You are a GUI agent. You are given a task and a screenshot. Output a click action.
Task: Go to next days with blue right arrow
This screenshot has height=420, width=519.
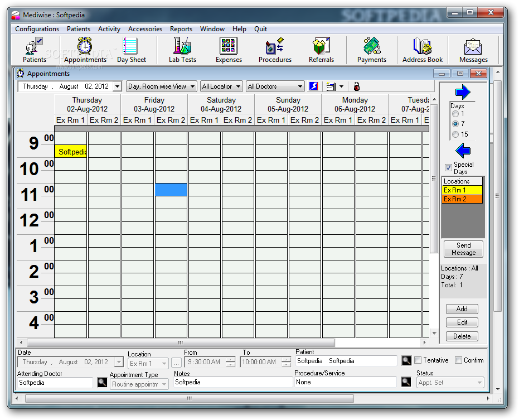(462, 91)
